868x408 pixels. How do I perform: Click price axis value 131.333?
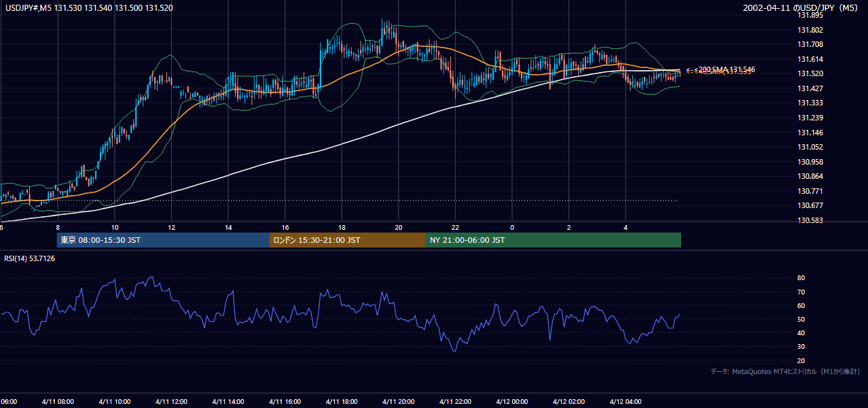(x=810, y=103)
